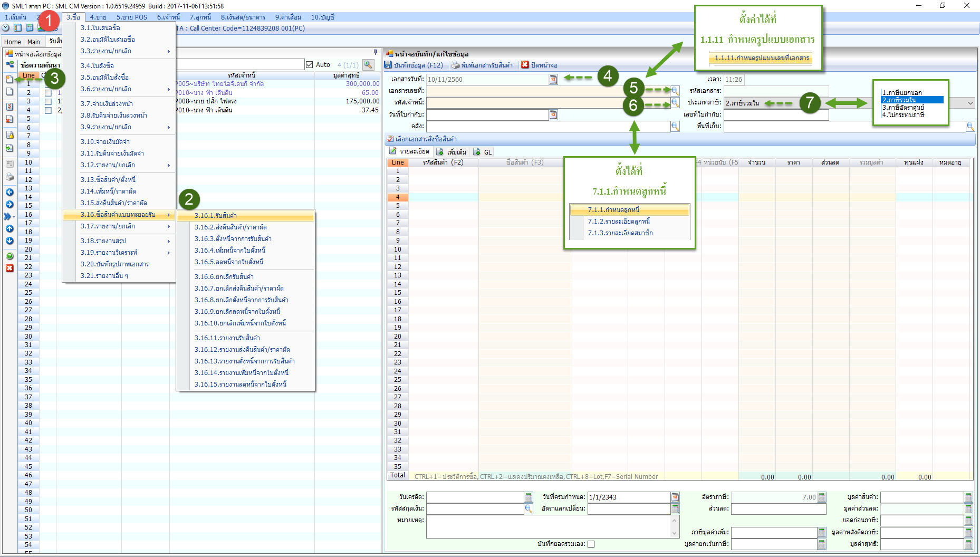
Task: Click the blue back arrow icon
Action: click(x=9, y=192)
